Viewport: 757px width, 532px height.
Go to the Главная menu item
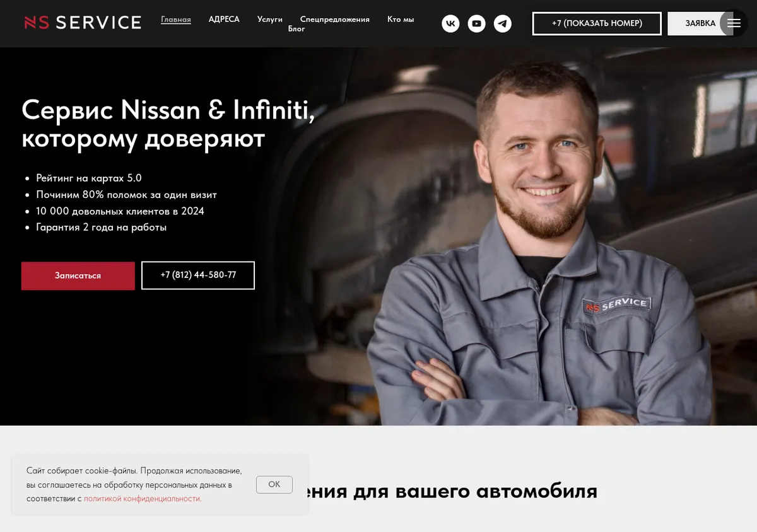point(176,20)
